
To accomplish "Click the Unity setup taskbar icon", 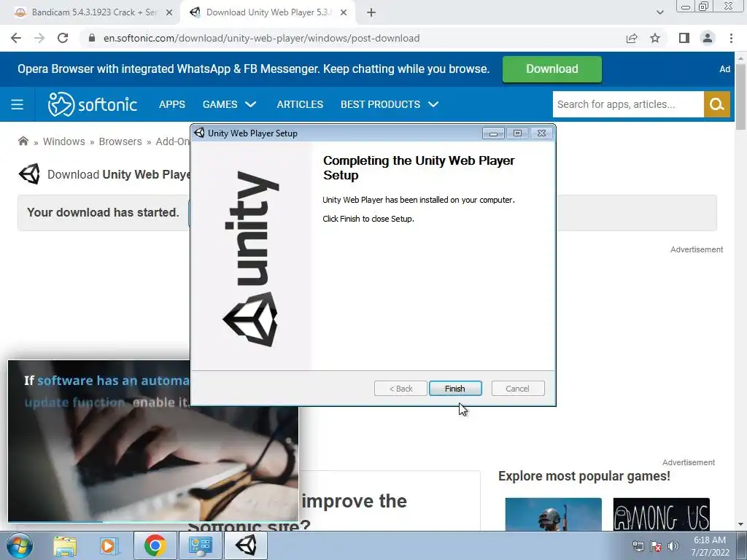I will [246, 545].
